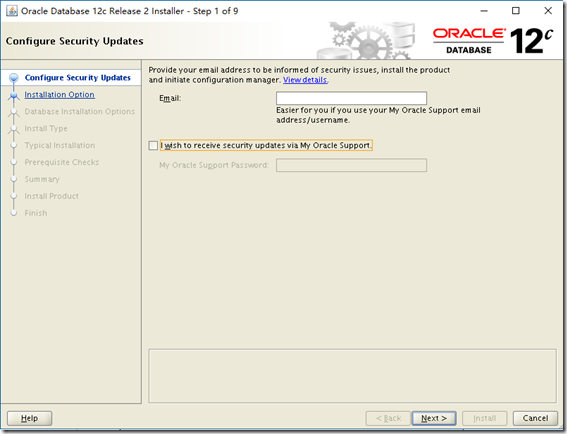Open the Help button
This screenshot has width=567, height=434.
coord(29,418)
